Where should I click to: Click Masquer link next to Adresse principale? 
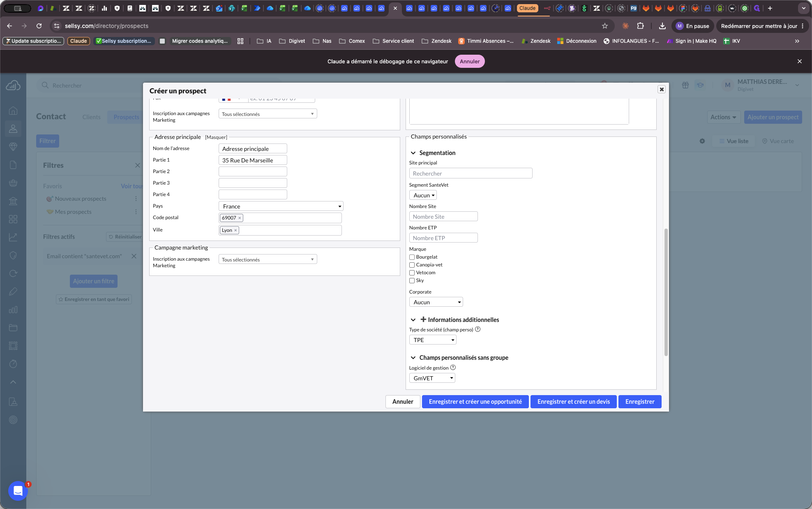click(216, 137)
